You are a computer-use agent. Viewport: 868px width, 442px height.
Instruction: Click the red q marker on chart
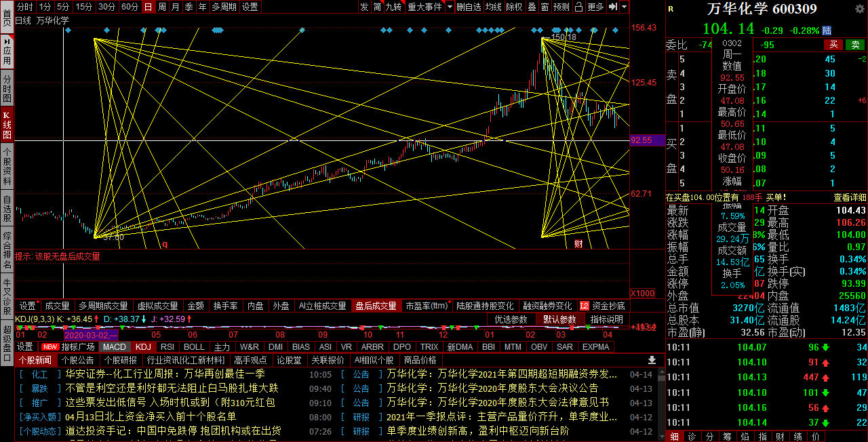click(165, 244)
